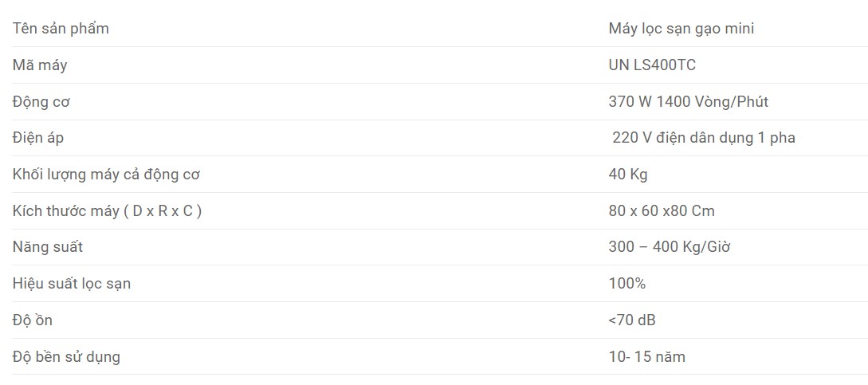This screenshot has width=868, height=385.
Task: Click the 'Mã máy' label cell
Action: [40, 65]
